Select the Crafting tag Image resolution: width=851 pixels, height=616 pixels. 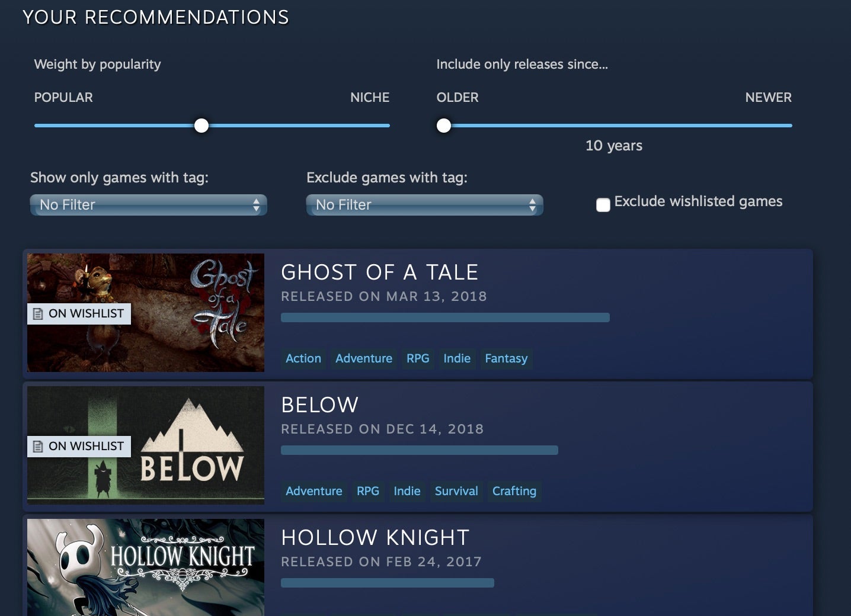pyautogui.click(x=514, y=491)
